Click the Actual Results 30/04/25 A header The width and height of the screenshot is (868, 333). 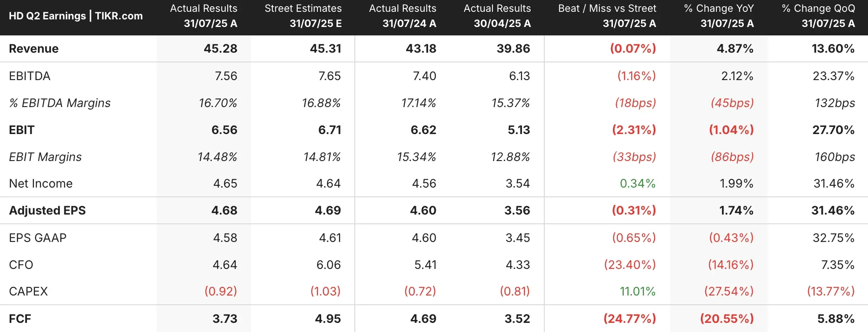tap(497, 16)
